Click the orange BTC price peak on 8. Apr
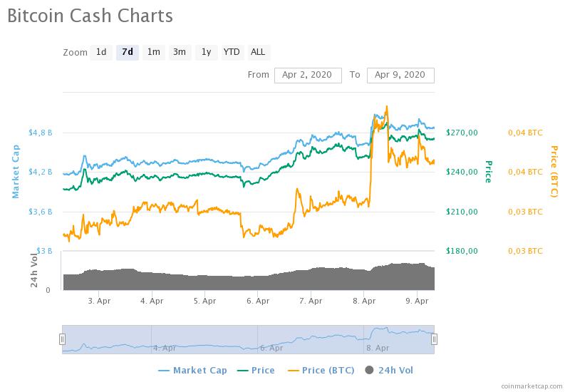 [x=386, y=107]
